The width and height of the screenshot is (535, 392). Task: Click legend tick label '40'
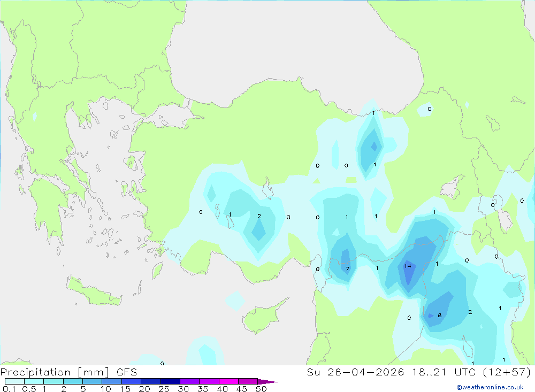coord(222,389)
